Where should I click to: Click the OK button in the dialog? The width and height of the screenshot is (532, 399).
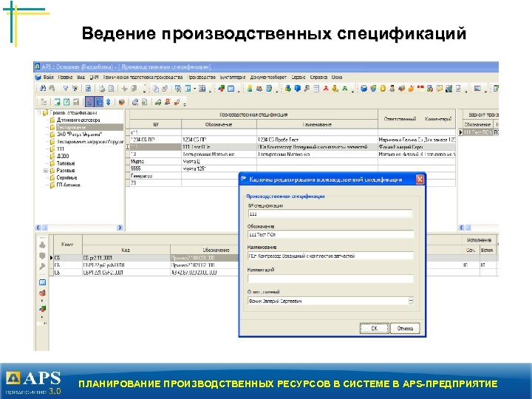pyautogui.click(x=374, y=328)
